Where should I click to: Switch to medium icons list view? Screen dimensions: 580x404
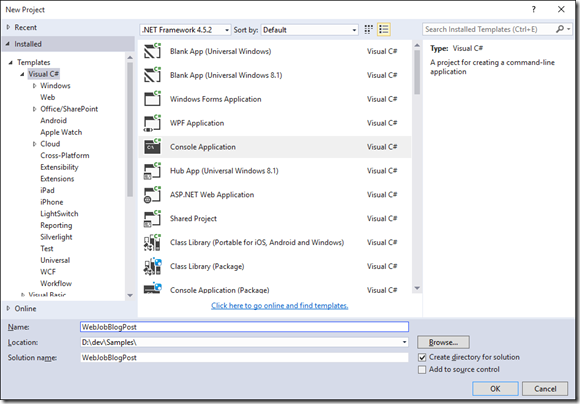384,30
